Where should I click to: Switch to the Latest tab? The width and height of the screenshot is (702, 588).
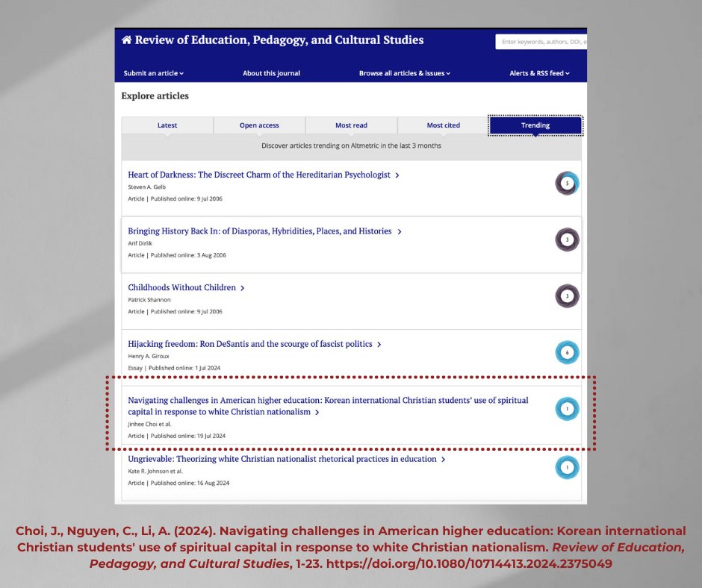(x=167, y=125)
